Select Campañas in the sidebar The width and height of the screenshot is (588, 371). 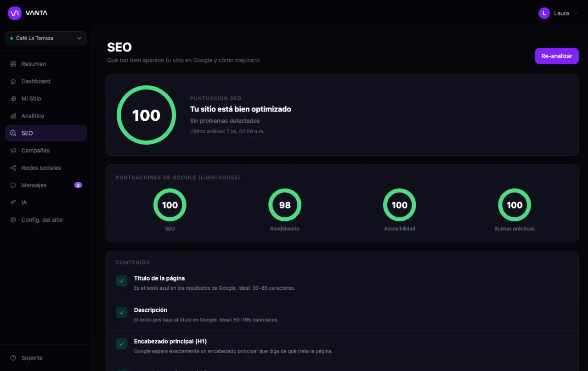46,151
